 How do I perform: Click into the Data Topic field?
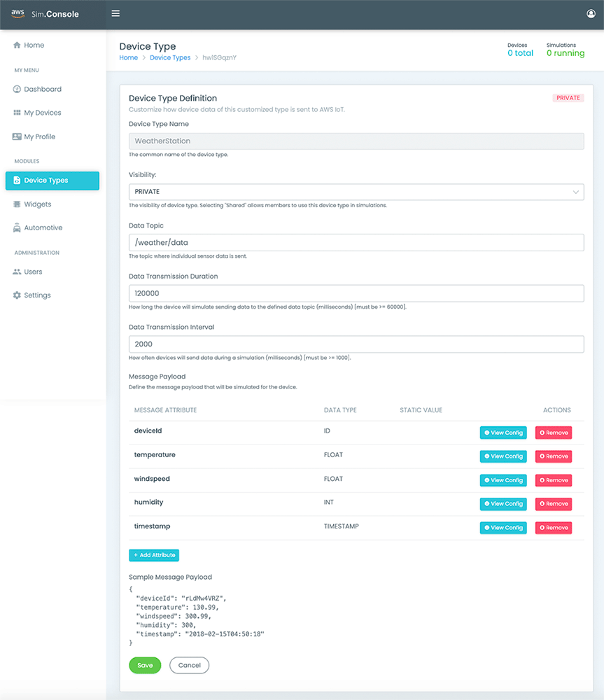coord(356,243)
